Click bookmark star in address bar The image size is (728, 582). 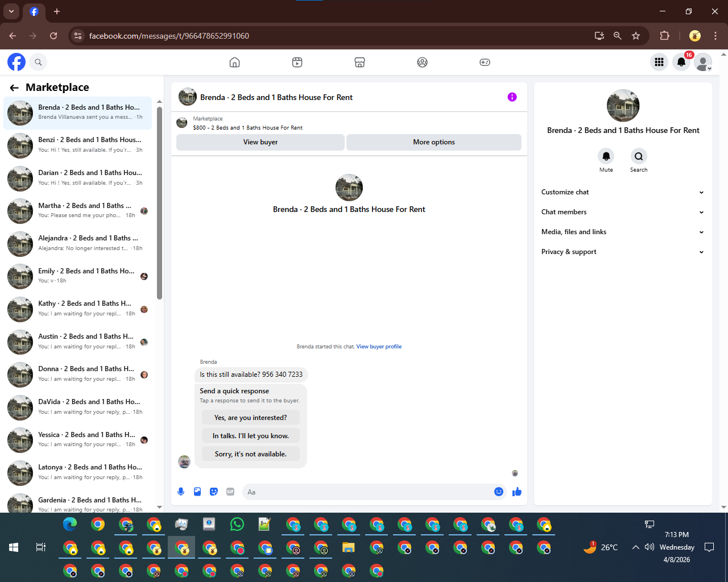636,36
